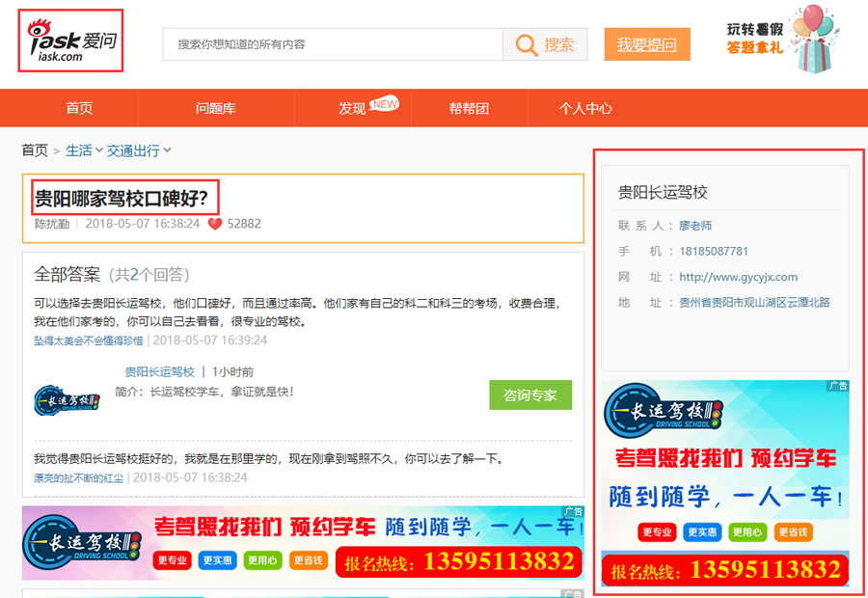The image size is (868, 598).
Task: Click the sidebar hotline 13595113832
Action: pyautogui.click(x=766, y=570)
